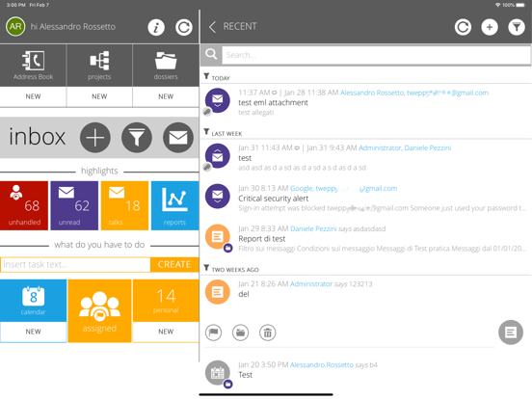Create NEW personal task

pyautogui.click(x=166, y=332)
